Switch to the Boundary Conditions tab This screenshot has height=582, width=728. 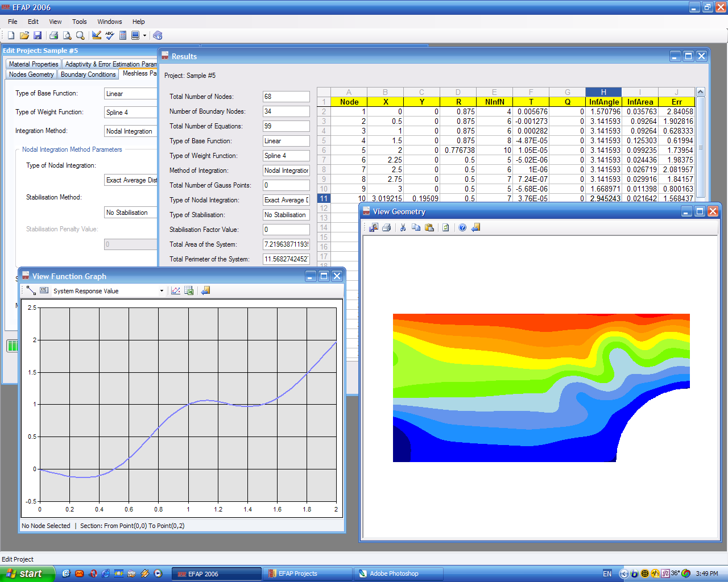tap(88, 74)
